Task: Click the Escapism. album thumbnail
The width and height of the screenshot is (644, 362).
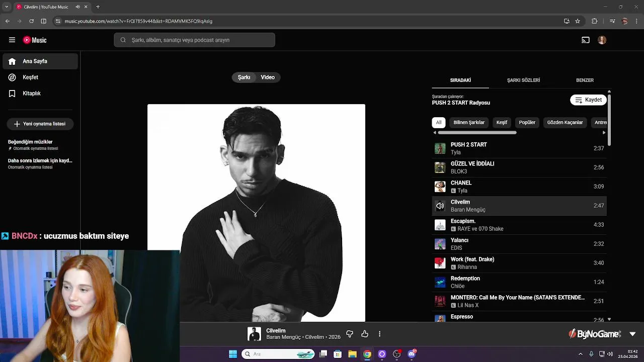Action: [440, 225]
